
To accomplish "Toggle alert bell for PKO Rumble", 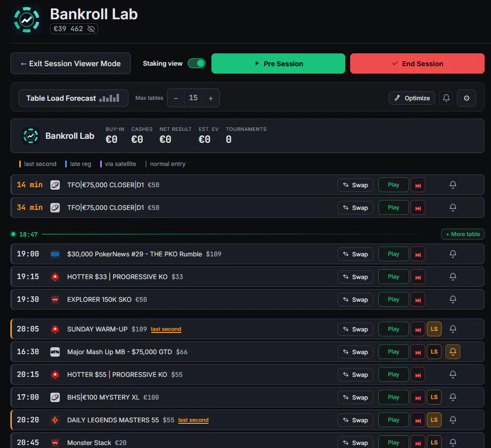I will [453, 254].
